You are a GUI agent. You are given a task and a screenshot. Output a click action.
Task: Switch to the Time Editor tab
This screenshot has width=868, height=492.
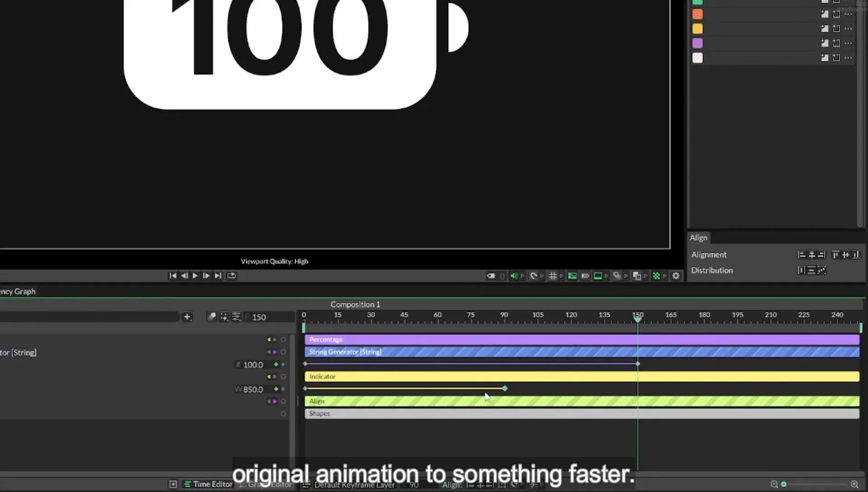click(x=208, y=484)
